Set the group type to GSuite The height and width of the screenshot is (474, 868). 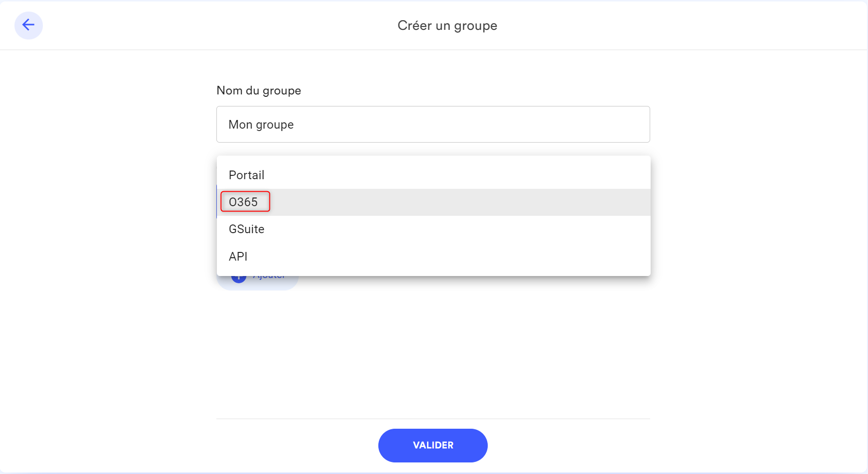[246, 229]
